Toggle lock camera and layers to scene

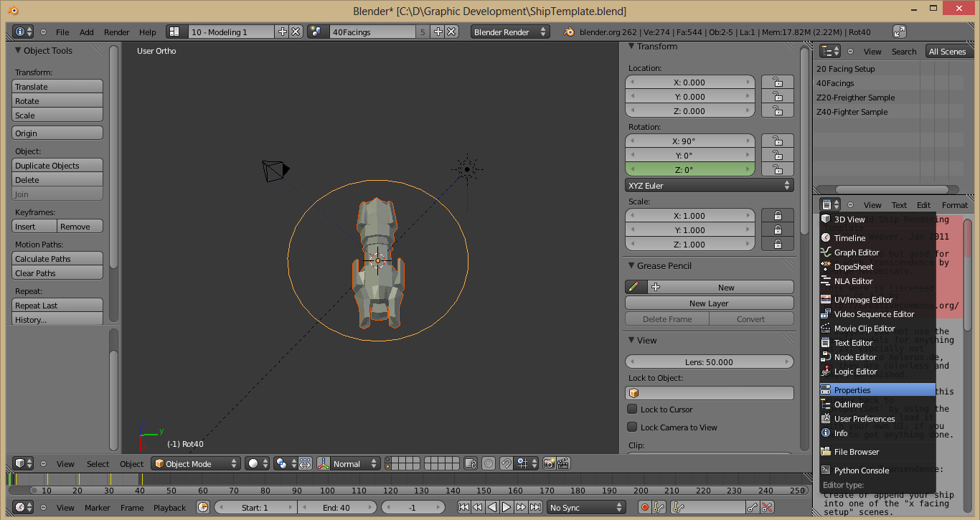point(471,463)
